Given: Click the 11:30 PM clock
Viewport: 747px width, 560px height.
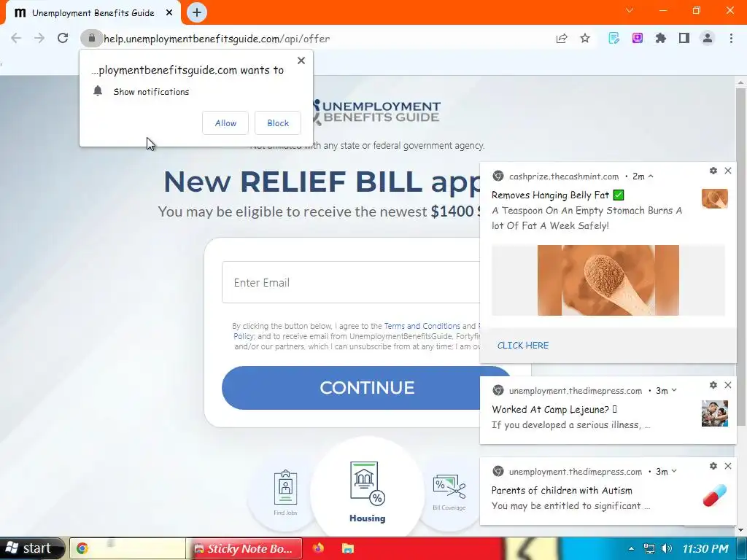Looking at the screenshot, I should pos(705,548).
